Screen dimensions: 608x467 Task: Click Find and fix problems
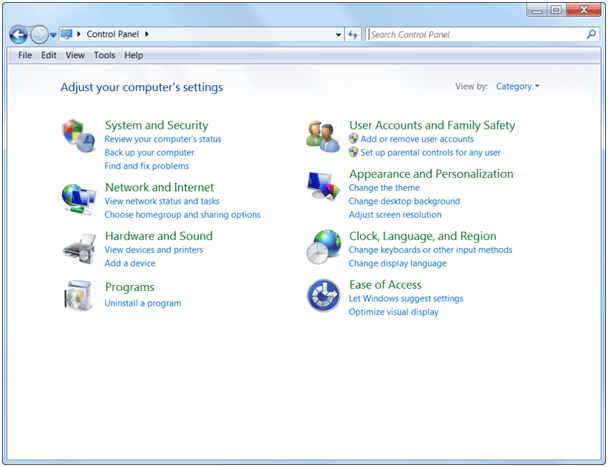coord(147,166)
